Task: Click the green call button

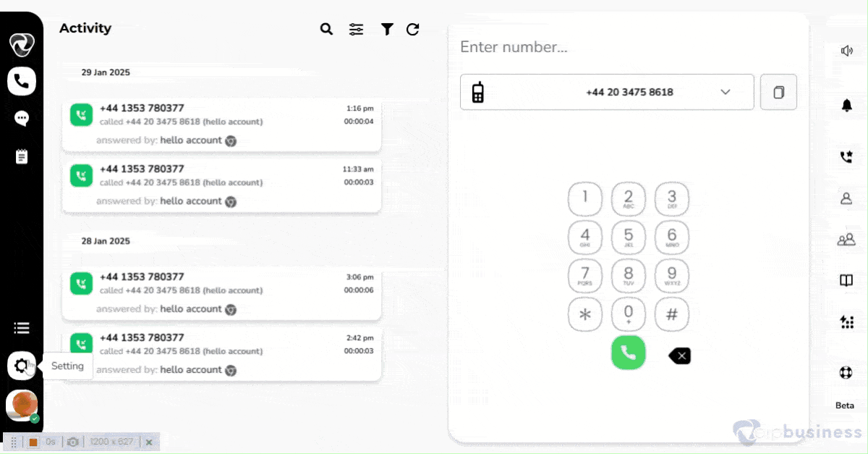Action: [629, 353]
